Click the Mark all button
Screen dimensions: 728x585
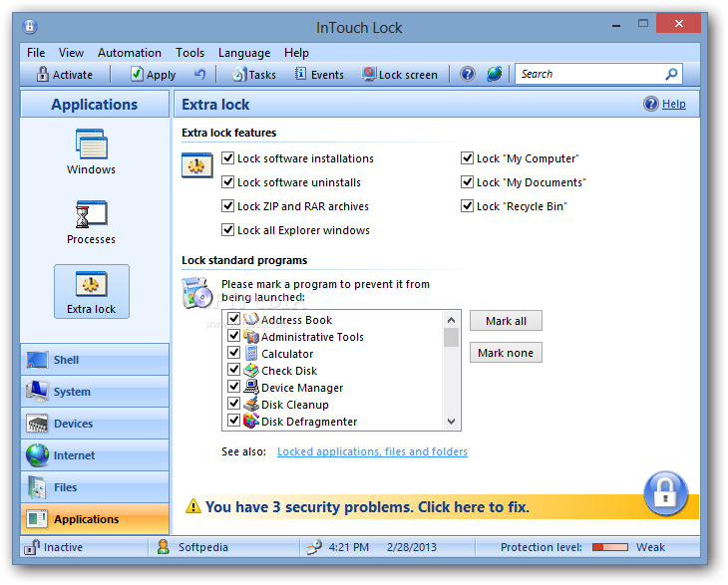point(506,321)
